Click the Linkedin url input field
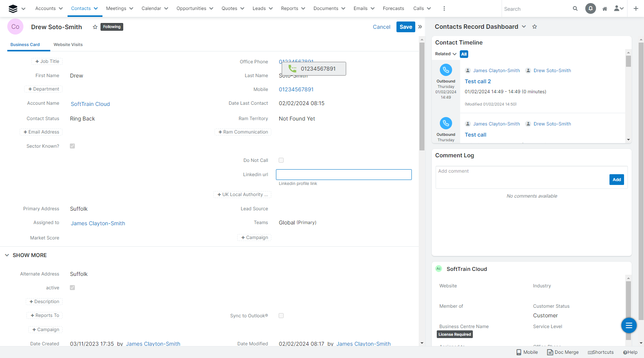The image size is (644, 358). 344,175
